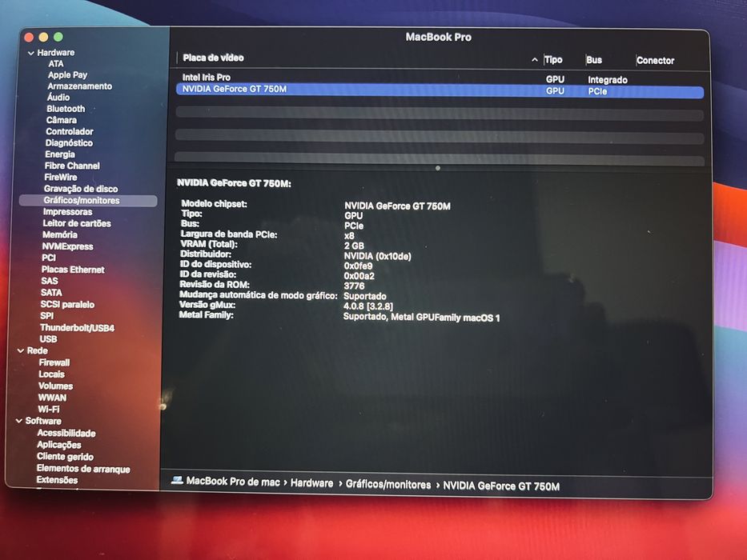
Task: Sort by Tipo column header
Action: click(553, 60)
